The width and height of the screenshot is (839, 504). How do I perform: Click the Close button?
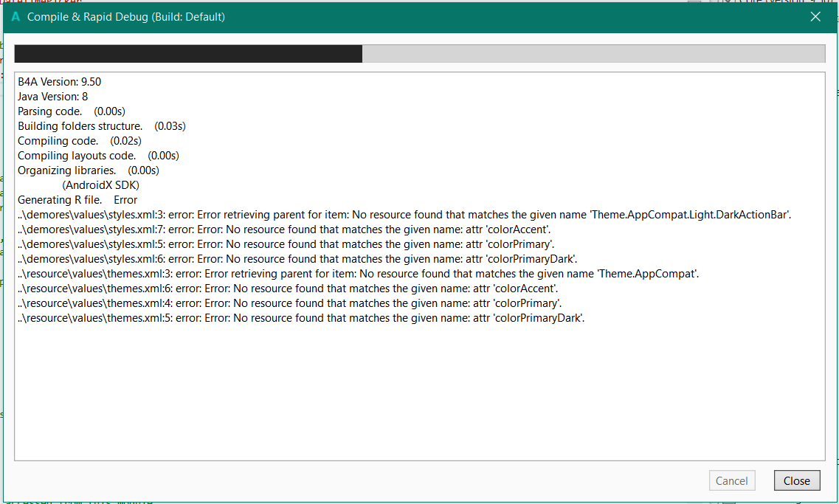797,480
